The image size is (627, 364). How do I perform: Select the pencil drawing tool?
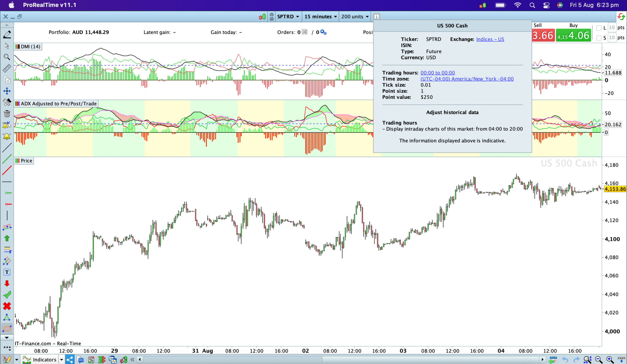click(x=7, y=35)
